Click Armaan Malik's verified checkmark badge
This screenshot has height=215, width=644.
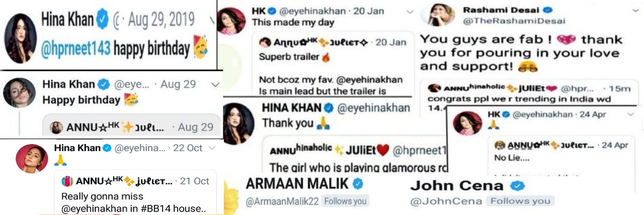[358, 184]
